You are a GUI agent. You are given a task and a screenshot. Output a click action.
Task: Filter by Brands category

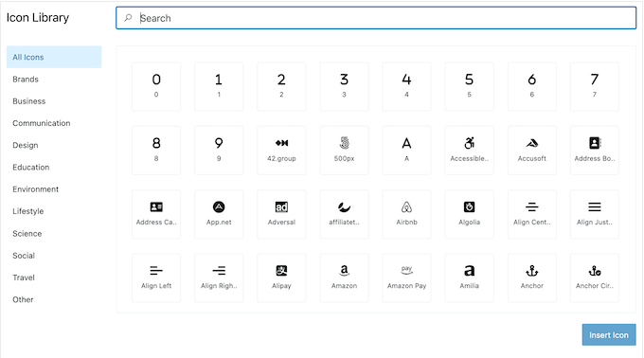[x=54, y=80]
